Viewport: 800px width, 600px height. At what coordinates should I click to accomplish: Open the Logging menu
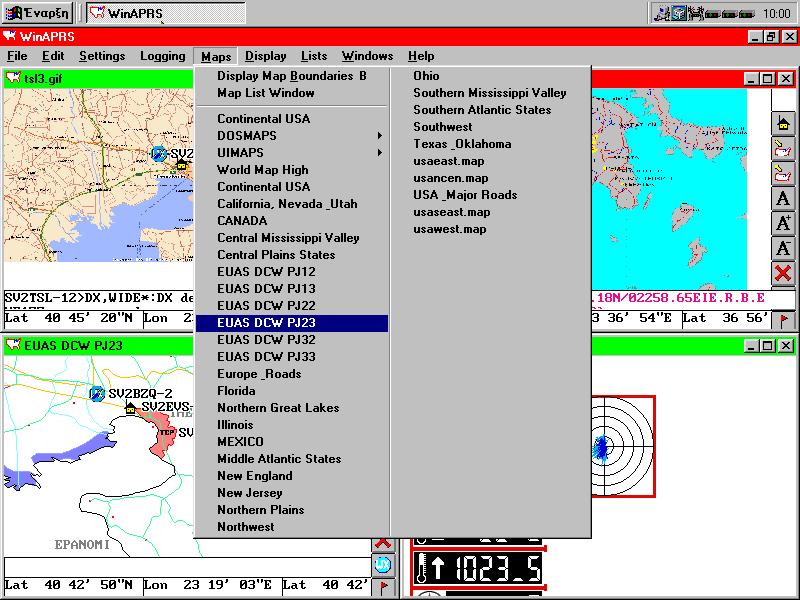pyautogui.click(x=163, y=56)
